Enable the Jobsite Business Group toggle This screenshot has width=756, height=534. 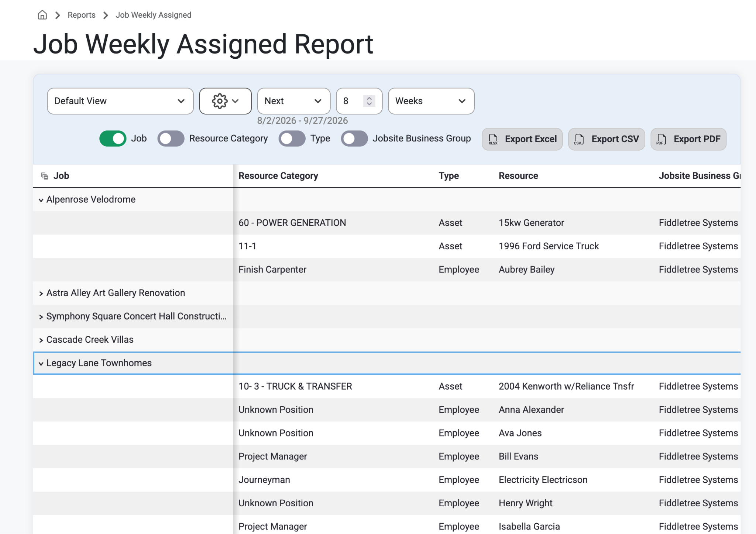(354, 138)
